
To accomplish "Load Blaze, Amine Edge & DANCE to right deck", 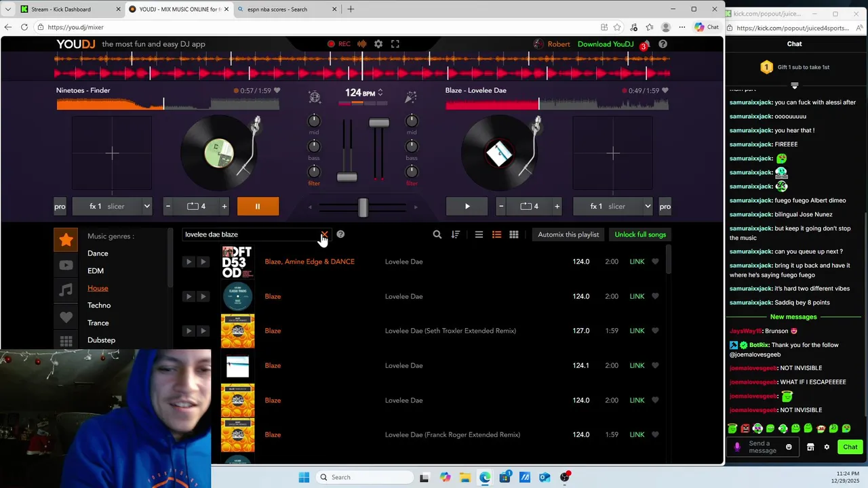I will point(203,262).
